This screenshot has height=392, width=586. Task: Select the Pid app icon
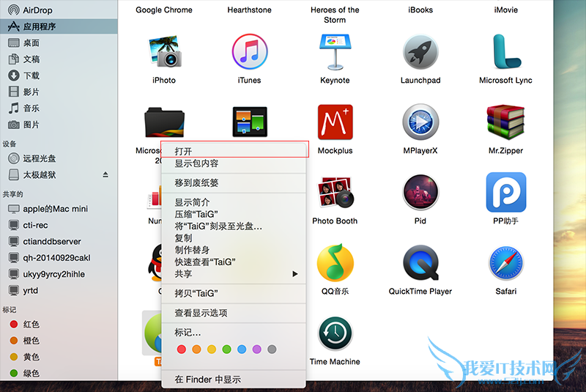click(420, 193)
